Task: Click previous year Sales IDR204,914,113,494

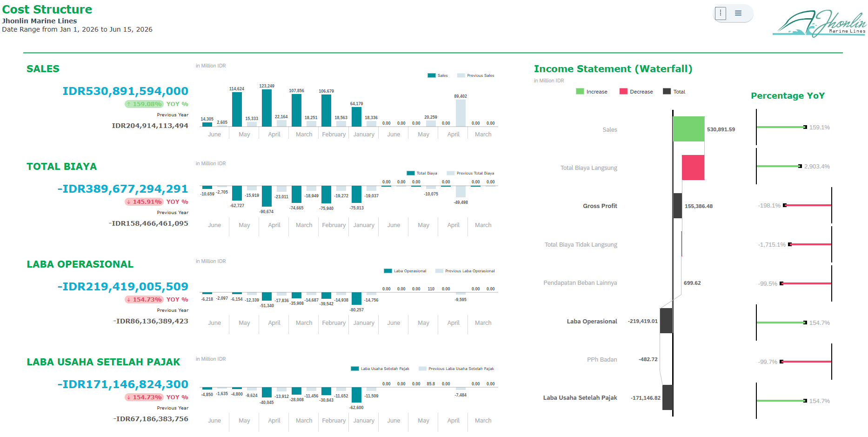Action: (x=150, y=126)
